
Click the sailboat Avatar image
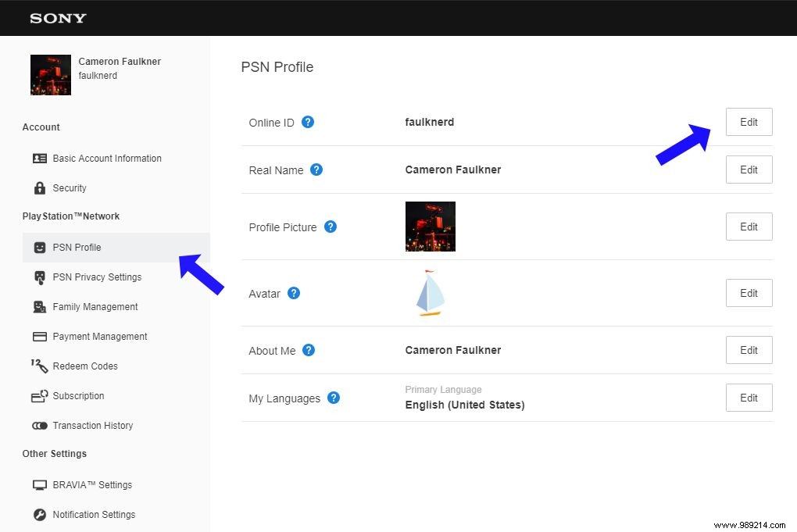pyautogui.click(x=428, y=293)
